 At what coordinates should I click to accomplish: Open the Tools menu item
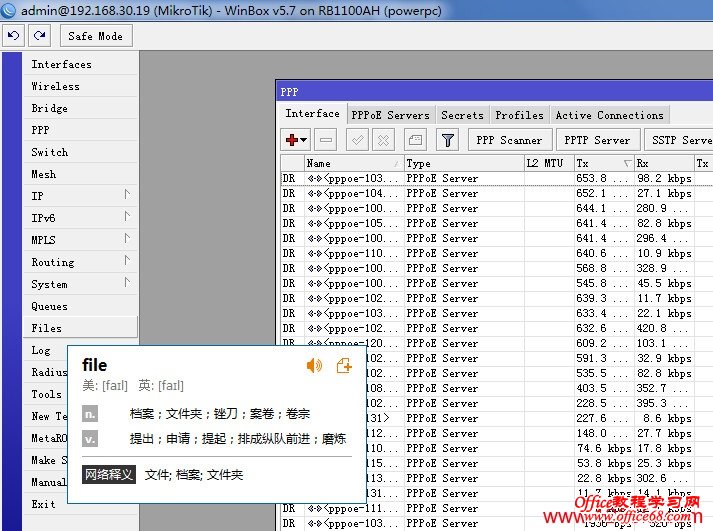(x=45, y=394)
